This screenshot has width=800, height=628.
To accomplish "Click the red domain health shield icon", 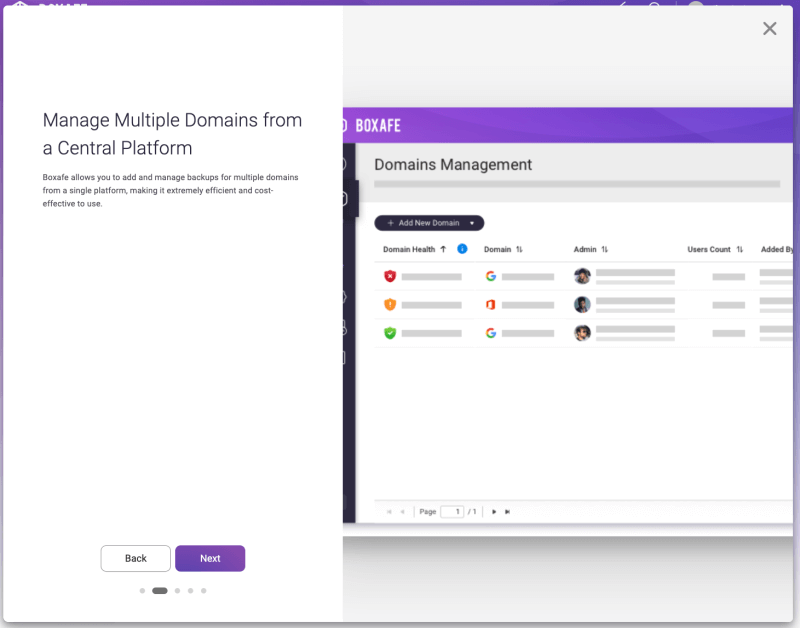I will (390, 276).
